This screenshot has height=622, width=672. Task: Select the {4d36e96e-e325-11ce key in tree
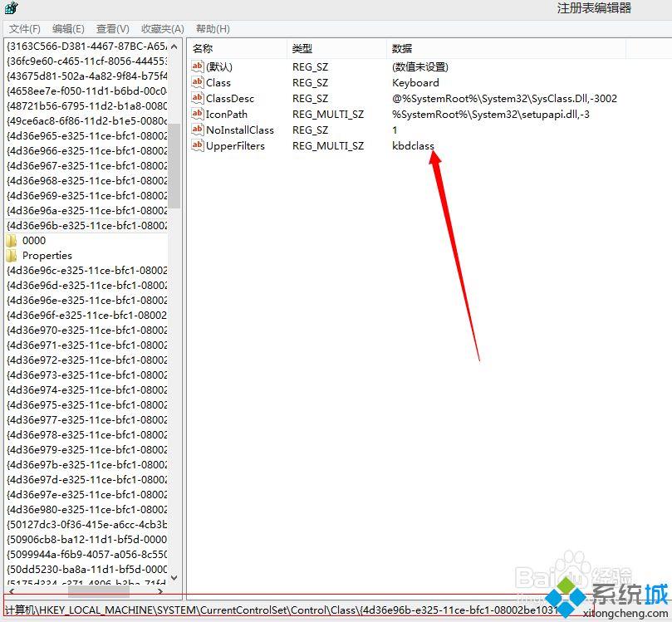(86, 301)
